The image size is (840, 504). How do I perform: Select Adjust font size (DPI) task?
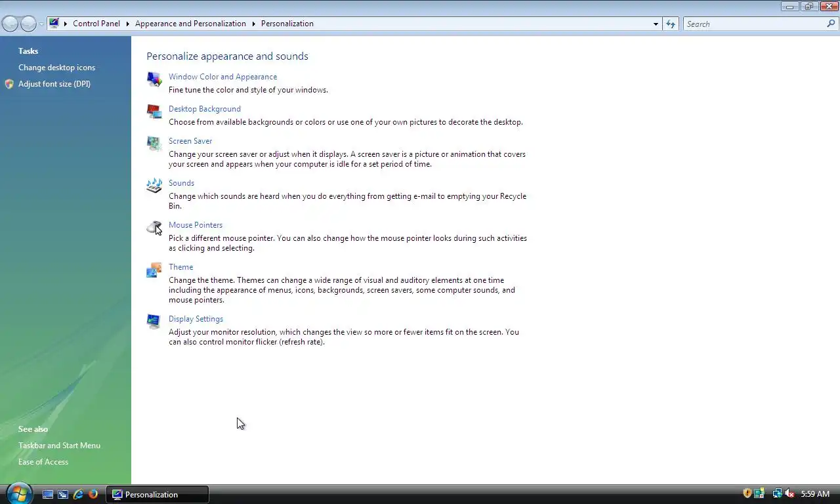[54, 84]
